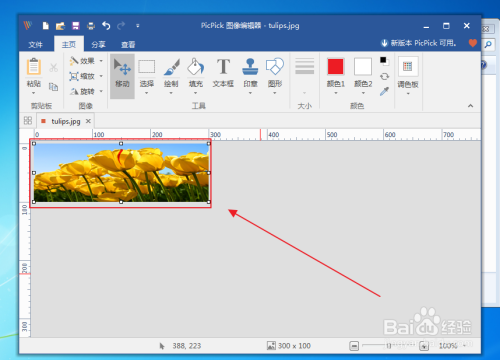Image resolution: width=500 pixels, height=360 pixels.
Task: Undo the last action
Action: tap(106, 26)
